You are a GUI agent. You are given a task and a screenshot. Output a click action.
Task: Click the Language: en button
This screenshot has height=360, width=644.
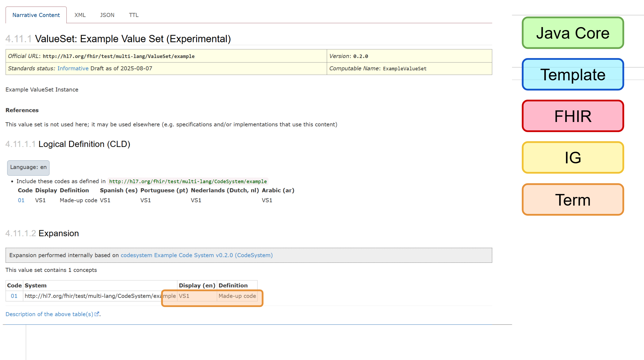point(28,168)
